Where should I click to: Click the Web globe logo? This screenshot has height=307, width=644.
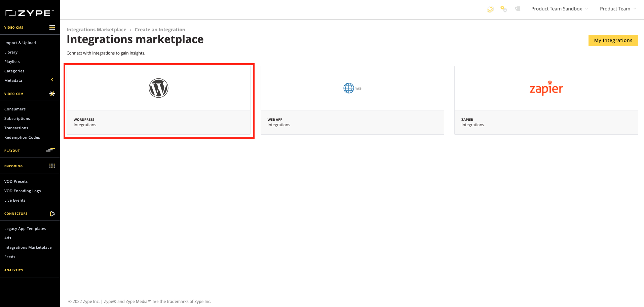(352, 88)
